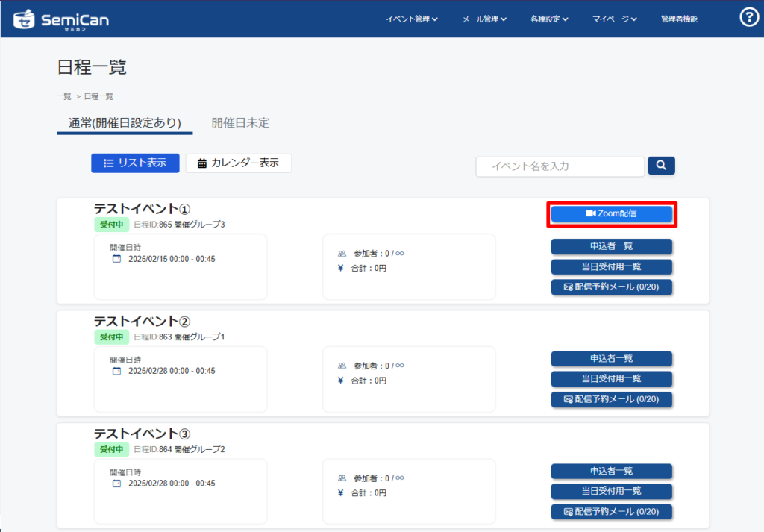Click calendar icon beside テストイベント③ date
This screenshot has height=532, width=764.
tap(116, 484)
